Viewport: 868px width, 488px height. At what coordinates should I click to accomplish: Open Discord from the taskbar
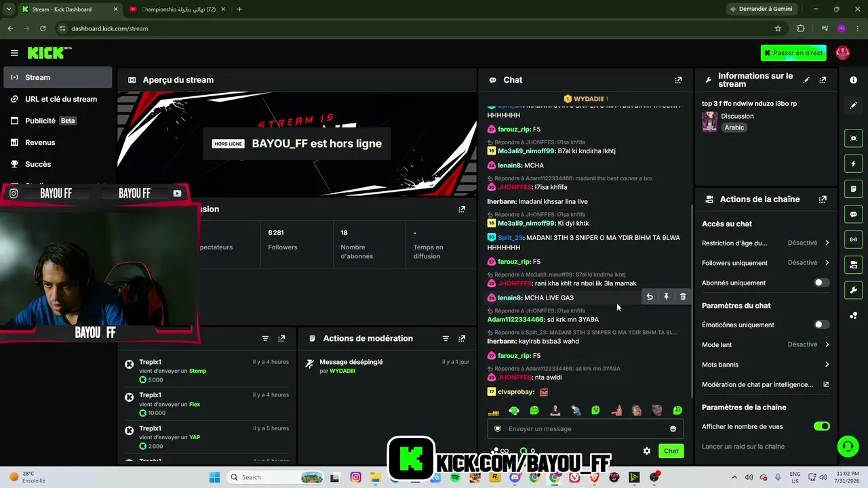515,477
